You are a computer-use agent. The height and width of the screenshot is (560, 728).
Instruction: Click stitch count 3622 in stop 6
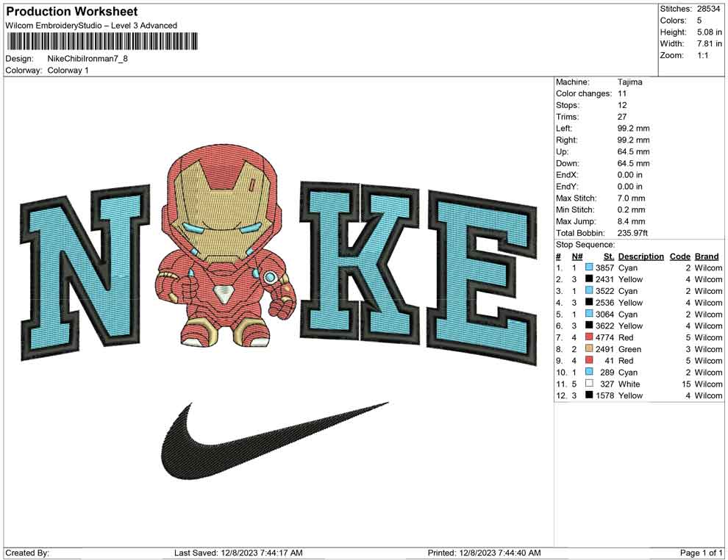coord(604,326)
